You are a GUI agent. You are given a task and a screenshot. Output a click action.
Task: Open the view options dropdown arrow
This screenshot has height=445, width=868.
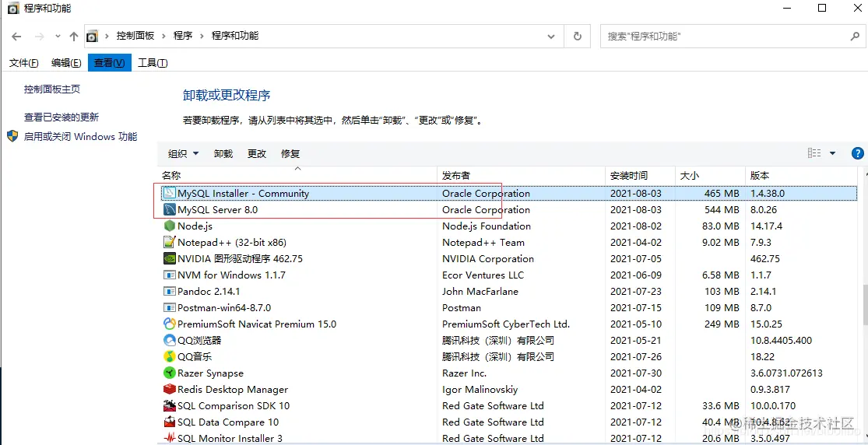click(x=832, y=153)
